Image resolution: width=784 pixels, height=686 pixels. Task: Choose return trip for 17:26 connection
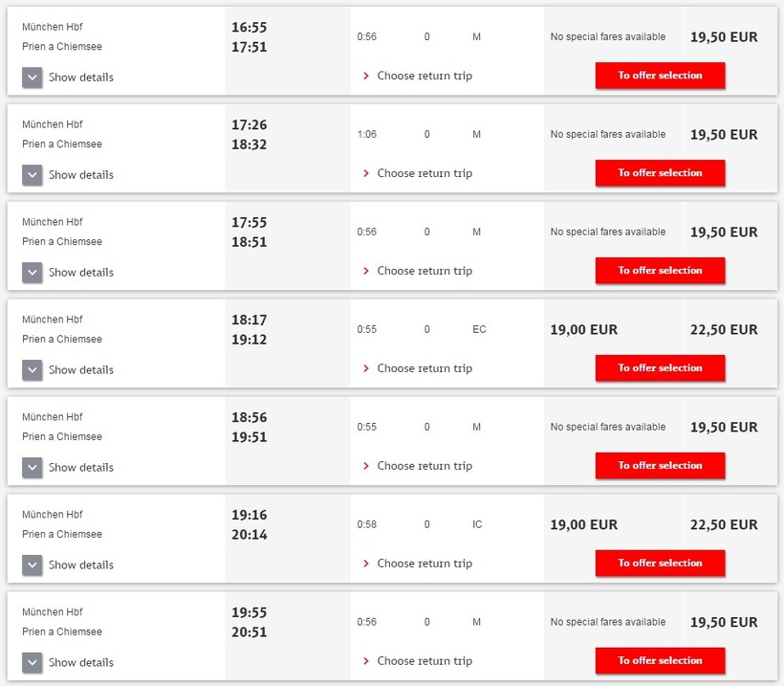[x=424, y=173]
